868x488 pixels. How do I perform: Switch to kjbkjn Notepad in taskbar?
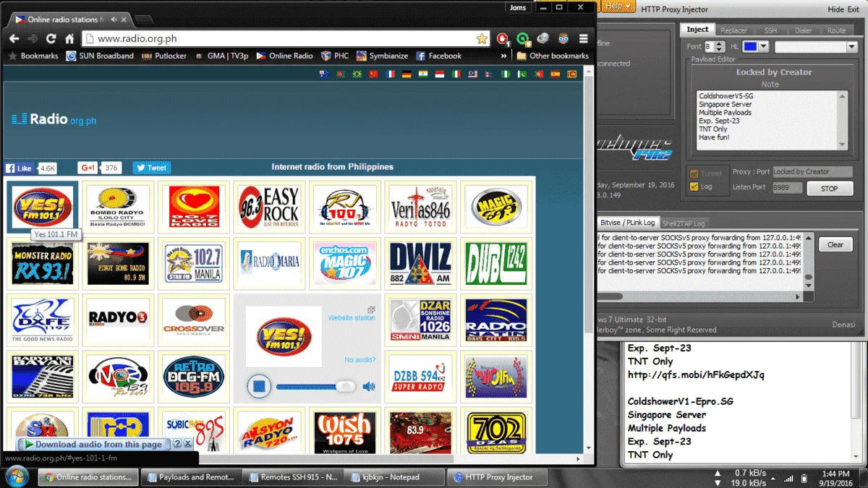(393, 477)
